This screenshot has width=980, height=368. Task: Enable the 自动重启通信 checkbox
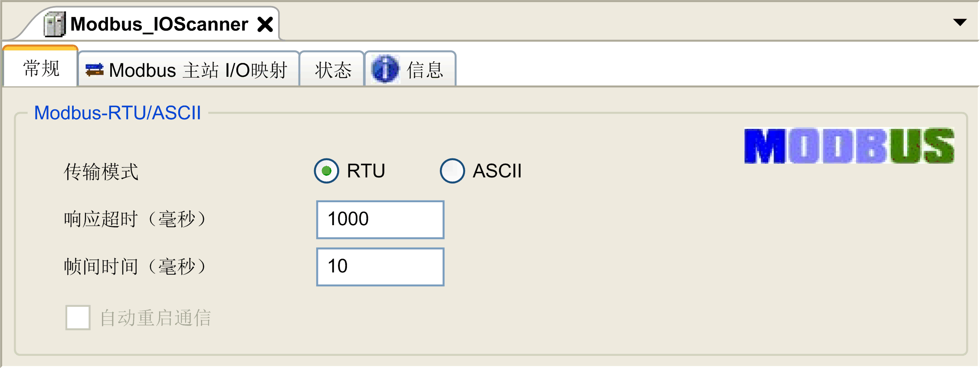pos(78,317)
